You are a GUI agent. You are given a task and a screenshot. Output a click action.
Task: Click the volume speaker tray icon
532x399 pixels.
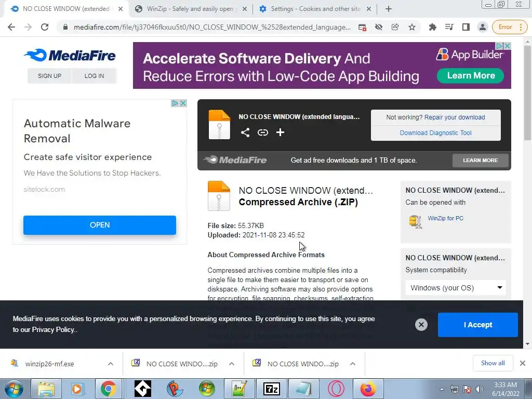[480, 389]
